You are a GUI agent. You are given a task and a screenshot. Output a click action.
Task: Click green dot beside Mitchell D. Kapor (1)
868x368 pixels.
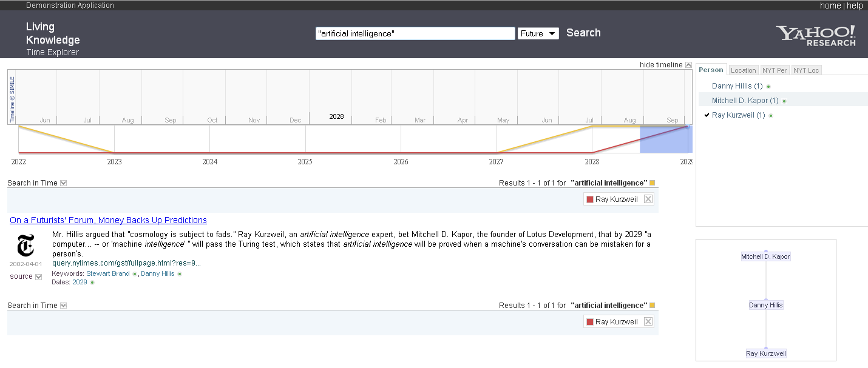pyautogui.click(x=784, y=101)
